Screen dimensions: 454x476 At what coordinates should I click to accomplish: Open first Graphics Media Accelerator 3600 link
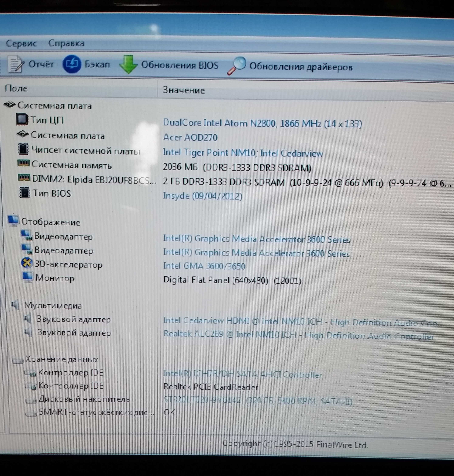tap(257, 239)
